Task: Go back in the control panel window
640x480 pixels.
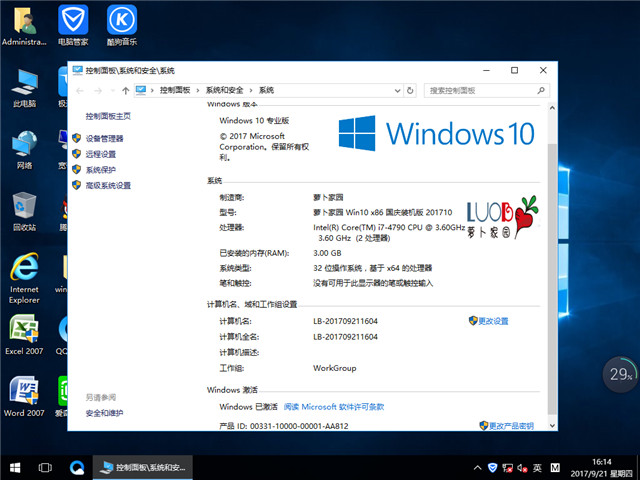Action: (x=80, y=91)
